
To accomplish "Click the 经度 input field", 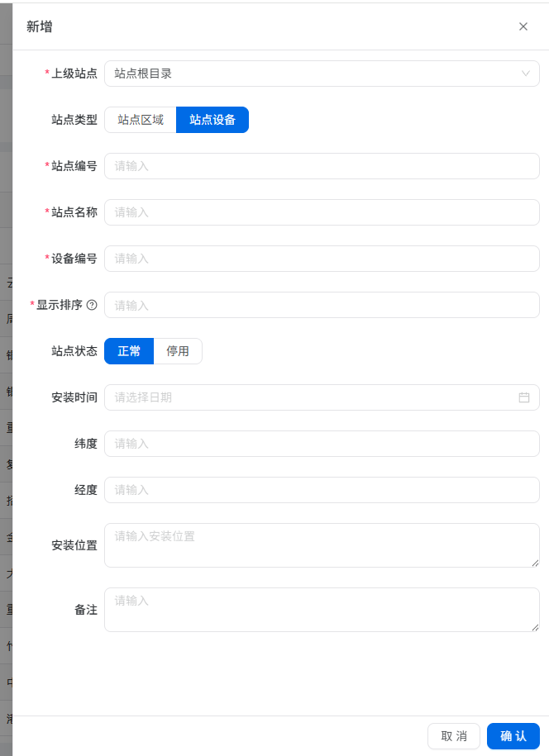I will (x=322, y=490).
